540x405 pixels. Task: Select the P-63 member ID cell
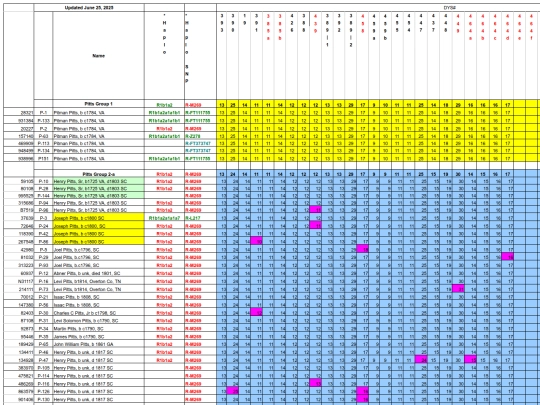(x=43, y=136)
